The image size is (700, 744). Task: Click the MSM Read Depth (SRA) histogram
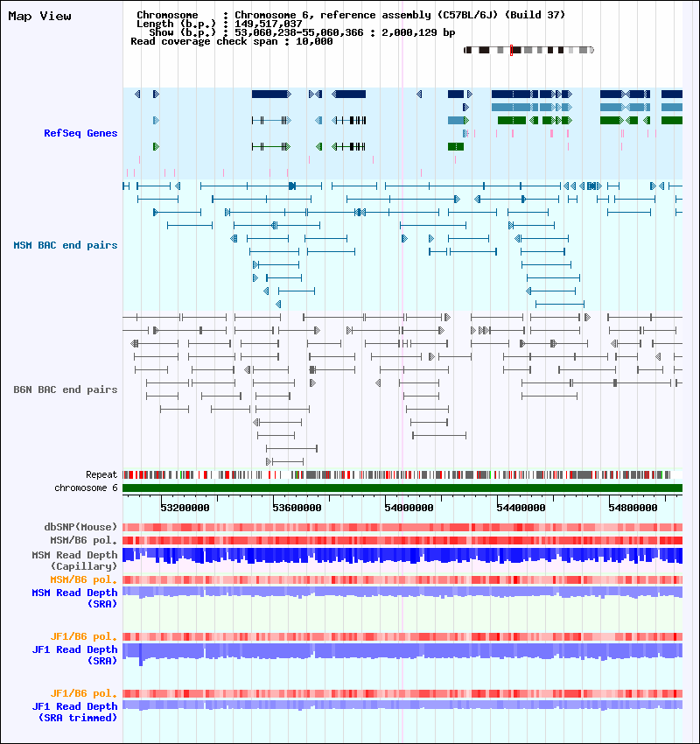coord(402,593)
